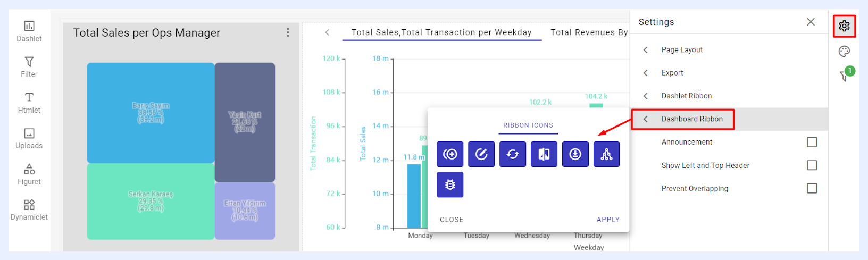Click the add-circle ribbon icon
Screen dimensions: 868x260
450,154
